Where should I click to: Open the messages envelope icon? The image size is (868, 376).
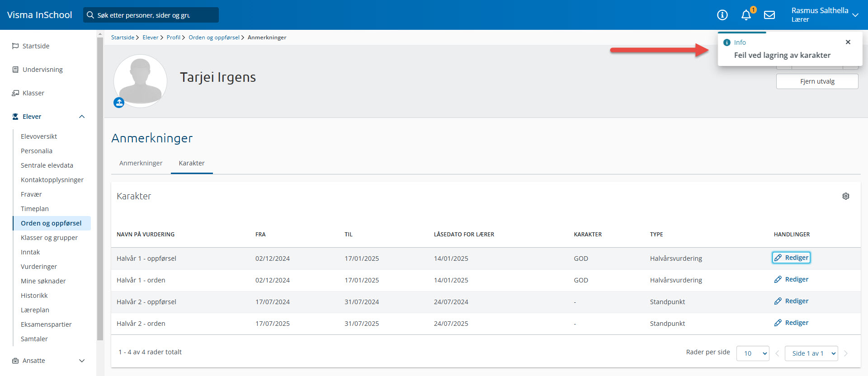(x=769, y=15)
